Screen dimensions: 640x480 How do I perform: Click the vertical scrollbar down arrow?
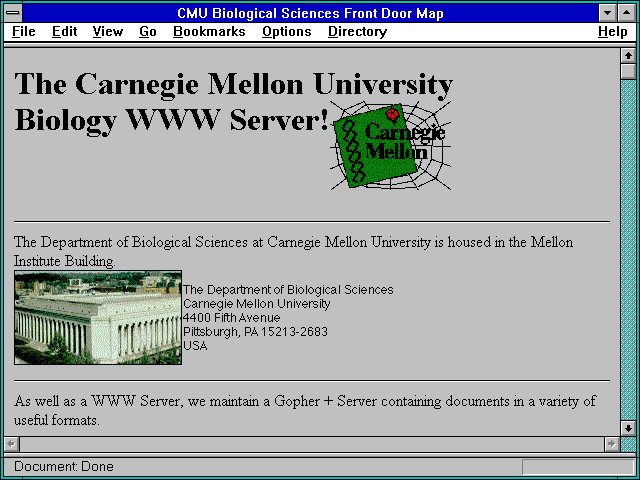(628, 428)
